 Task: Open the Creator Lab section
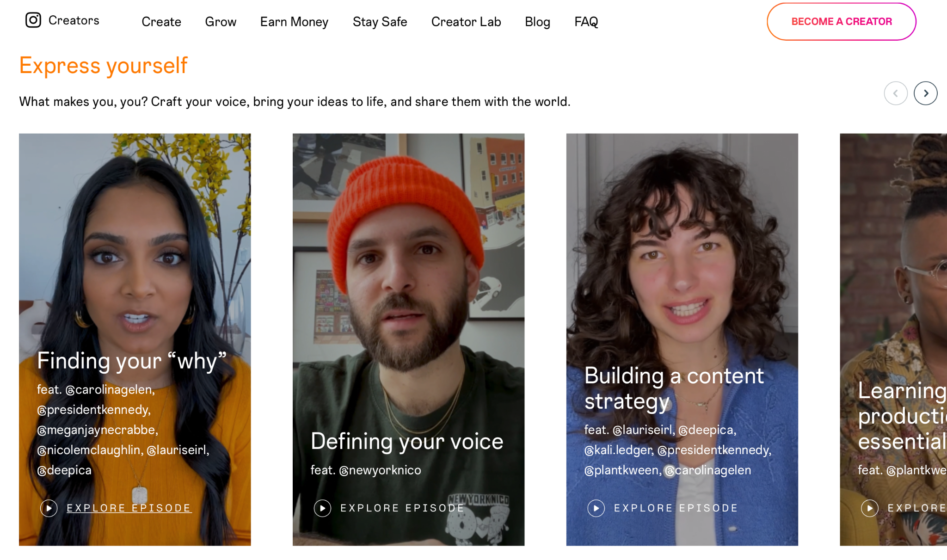(466, 21)
